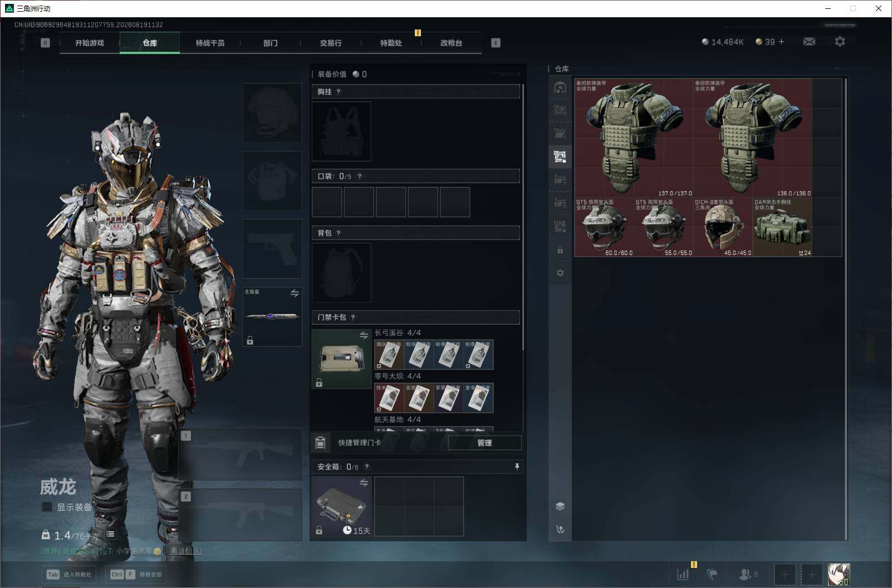892x588 pixels.
Task: Add premium currency with the plus icon
Action: (x=781, y=42)
